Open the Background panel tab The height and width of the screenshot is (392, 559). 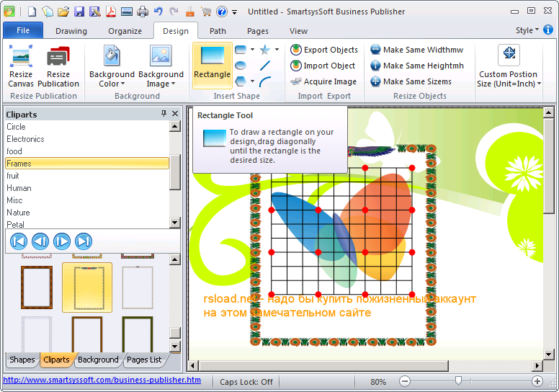click(x=98, y=360)
